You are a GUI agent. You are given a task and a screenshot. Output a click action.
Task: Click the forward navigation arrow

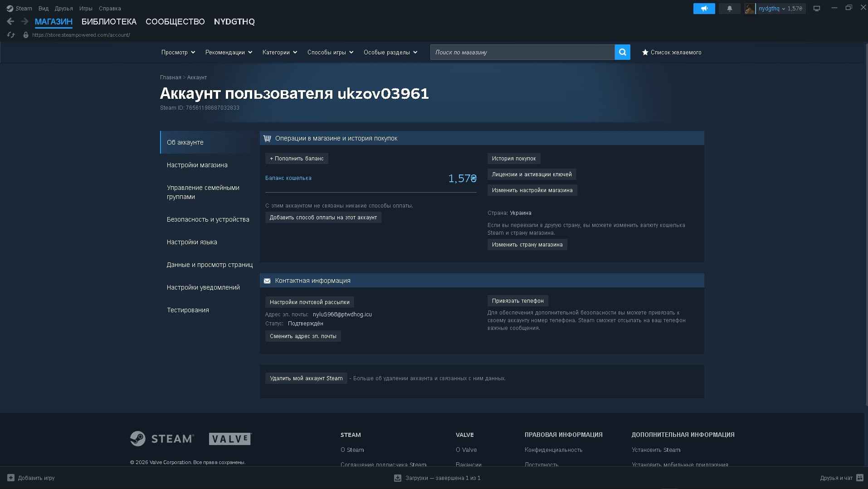[x=24, y=21]
